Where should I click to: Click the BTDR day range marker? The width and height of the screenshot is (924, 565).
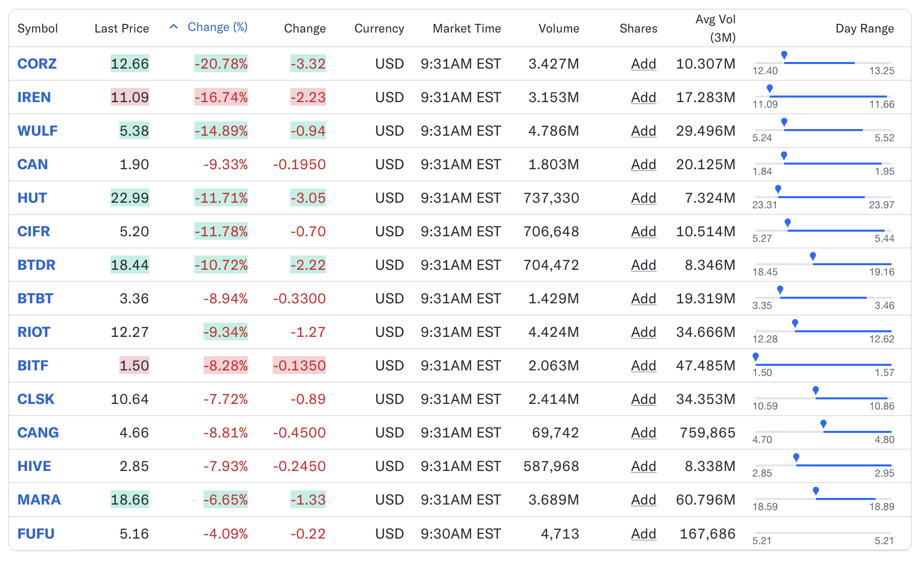[813, 257]
